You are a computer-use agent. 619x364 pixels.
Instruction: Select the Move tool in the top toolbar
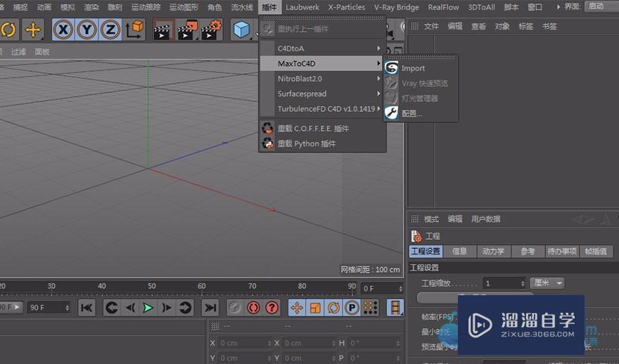point(33,30)
